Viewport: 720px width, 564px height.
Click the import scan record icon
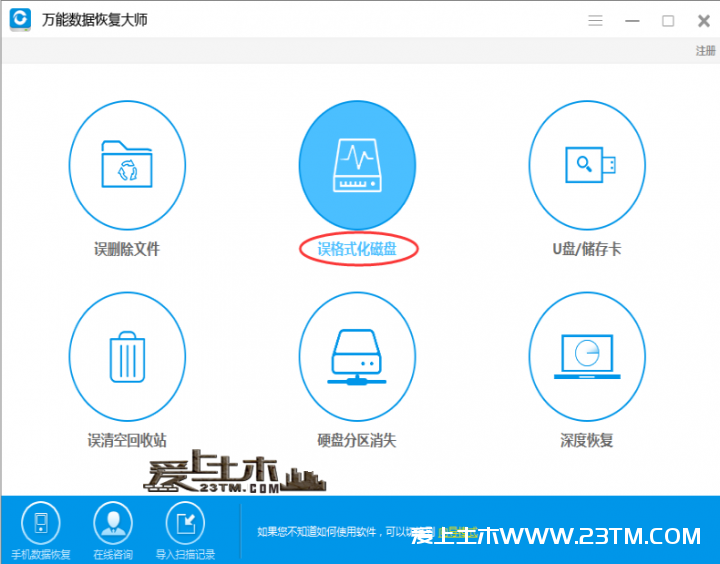click(185, 523)
